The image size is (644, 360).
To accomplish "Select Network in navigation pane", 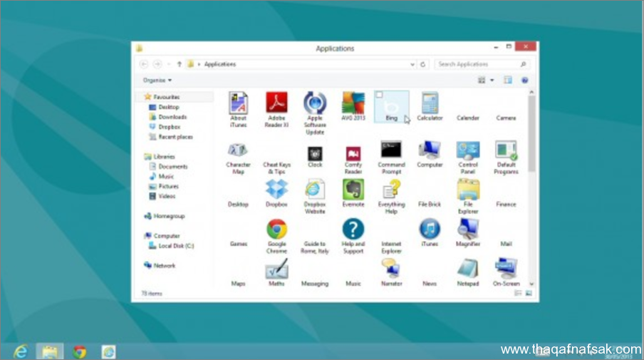I will [x=165, y=265].
